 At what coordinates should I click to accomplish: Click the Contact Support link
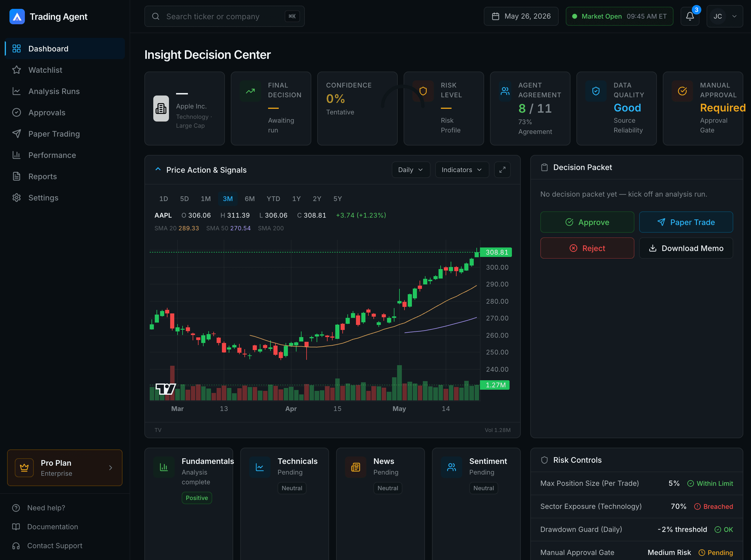[x=55, y=546]
